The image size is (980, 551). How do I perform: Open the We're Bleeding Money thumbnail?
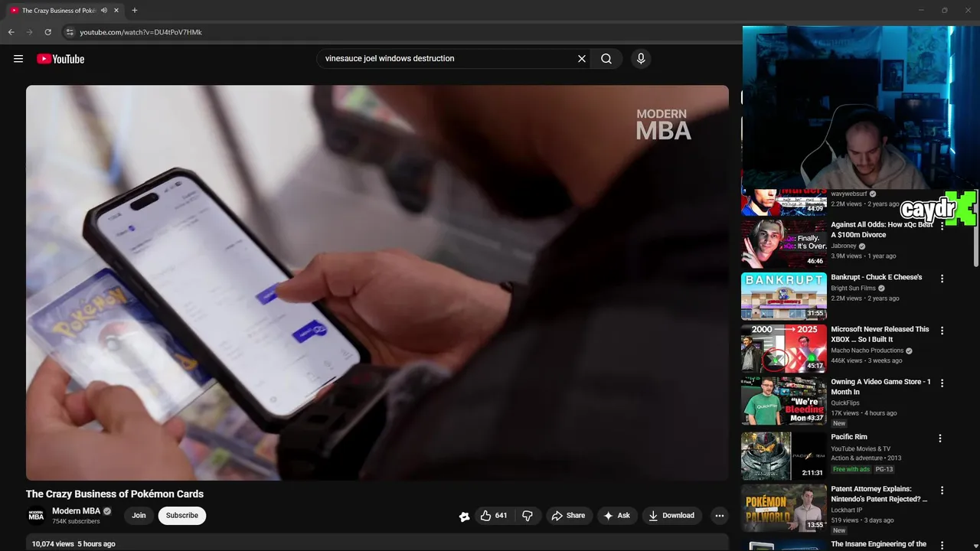[784, 400]
